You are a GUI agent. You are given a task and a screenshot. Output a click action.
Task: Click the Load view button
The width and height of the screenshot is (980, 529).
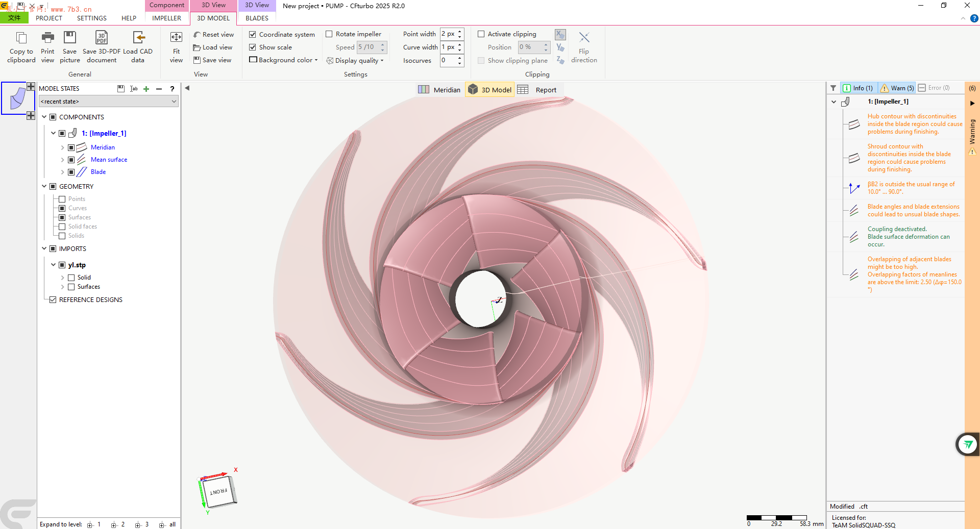(x=213, y=47)
